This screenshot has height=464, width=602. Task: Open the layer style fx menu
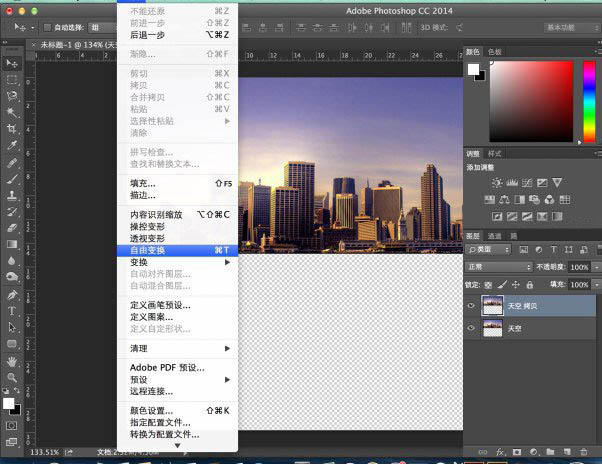(500, 452)
